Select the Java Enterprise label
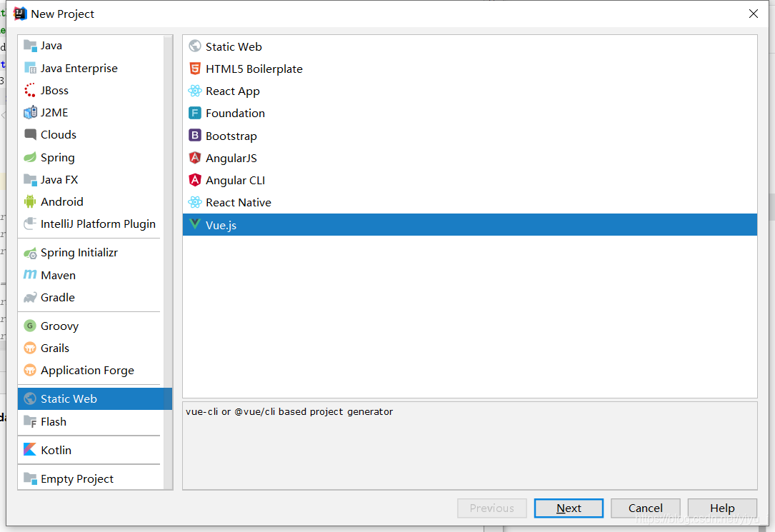Image resolution: width=775 pixels, height=532 pixels. click(x=79, y=68)
